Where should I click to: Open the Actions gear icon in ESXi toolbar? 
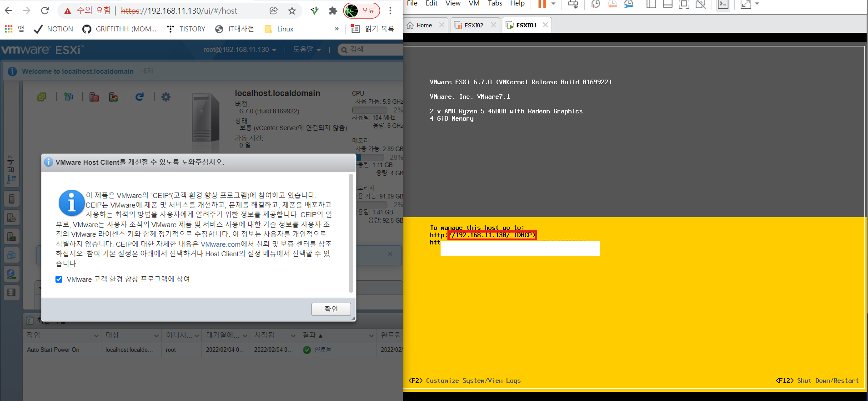166,96
